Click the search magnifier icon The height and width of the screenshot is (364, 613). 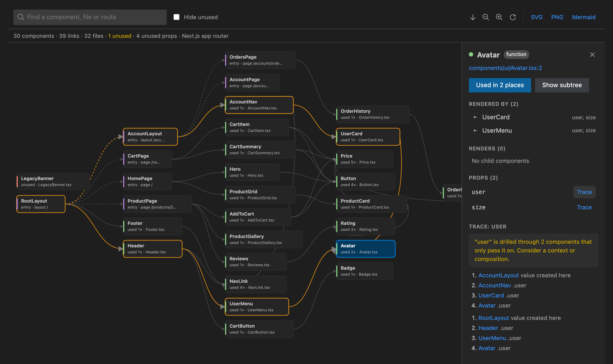click(21, 17)
